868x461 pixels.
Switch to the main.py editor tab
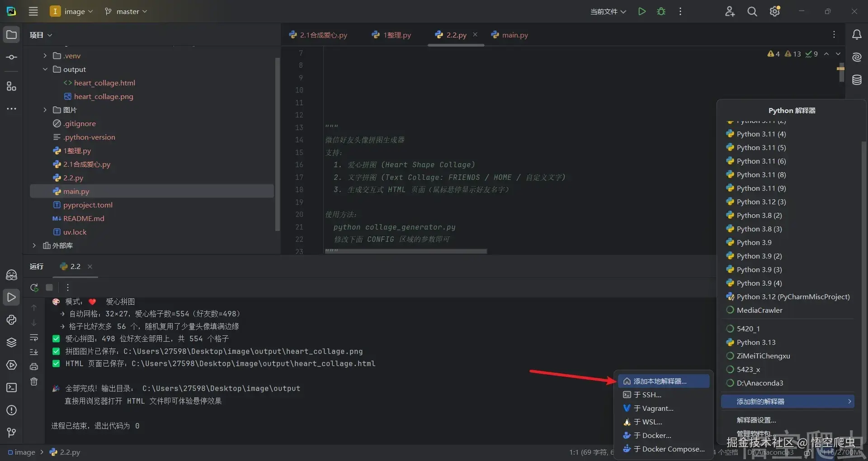pos(514,35)
